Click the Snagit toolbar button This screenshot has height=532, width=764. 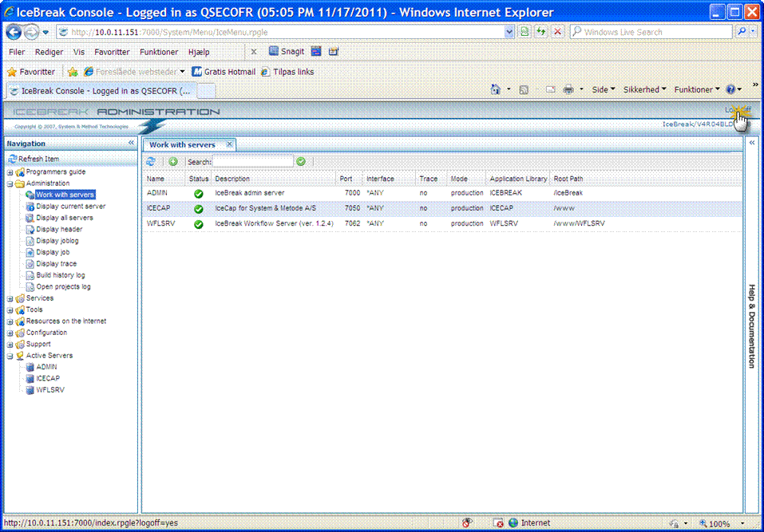click(x=287, y=52)
